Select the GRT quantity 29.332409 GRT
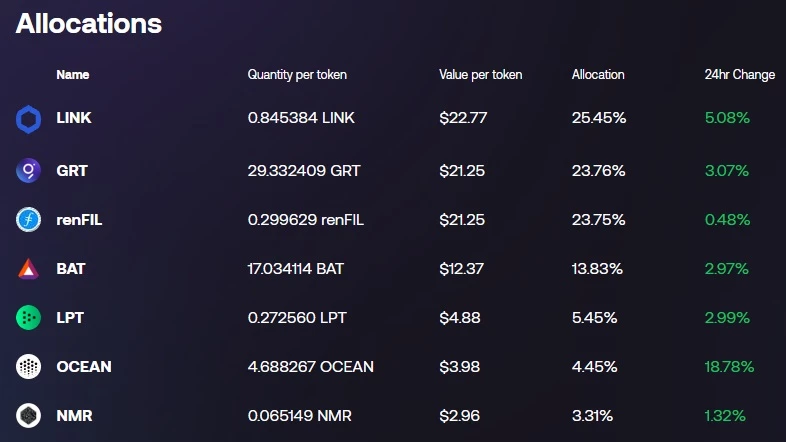 coord(304,170)
